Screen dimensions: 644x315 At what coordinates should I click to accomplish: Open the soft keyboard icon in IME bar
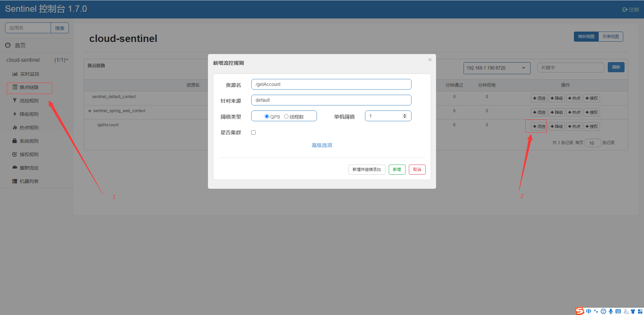pos(618,311)
